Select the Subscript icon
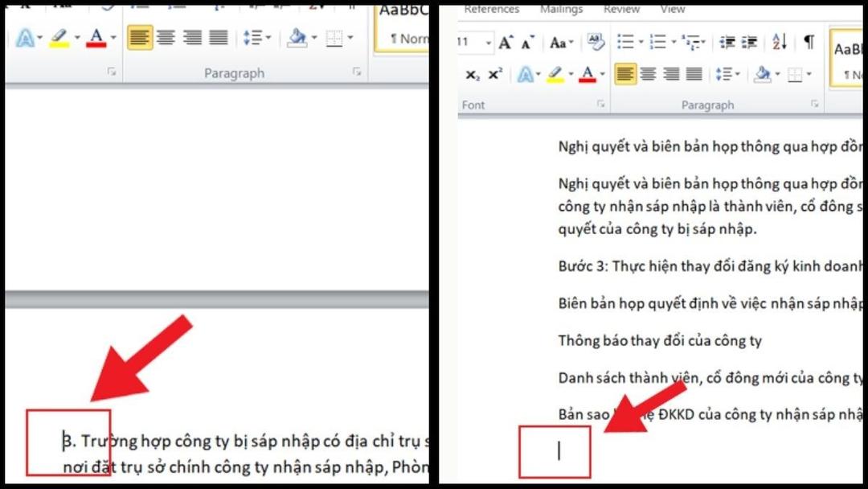The image size is (868, 489). [473, 74]
